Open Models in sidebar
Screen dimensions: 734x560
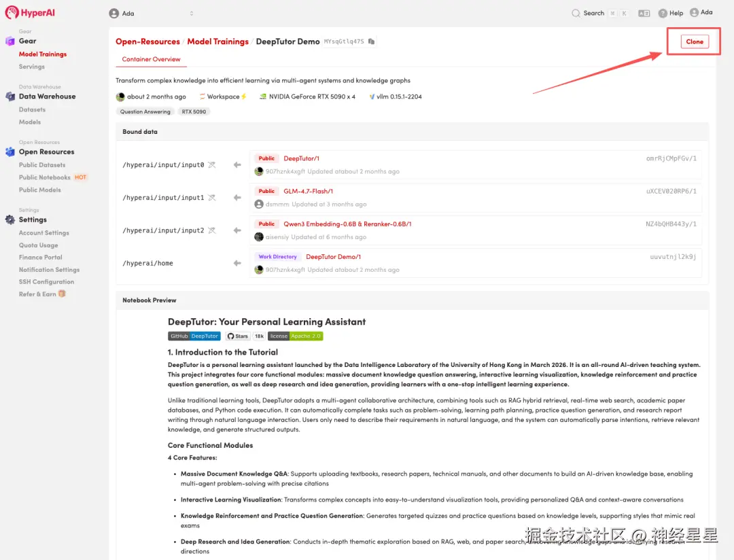30,122
